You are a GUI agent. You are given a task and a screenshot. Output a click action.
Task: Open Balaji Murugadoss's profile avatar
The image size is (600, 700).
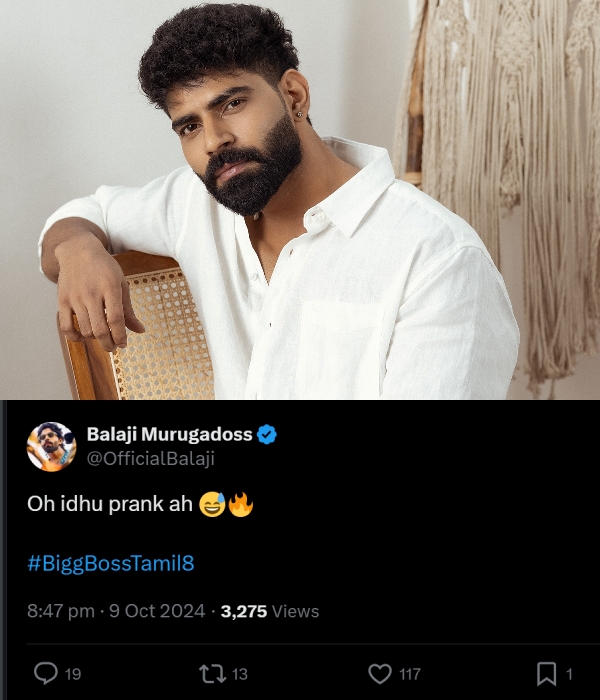click(x=51, y=446)
